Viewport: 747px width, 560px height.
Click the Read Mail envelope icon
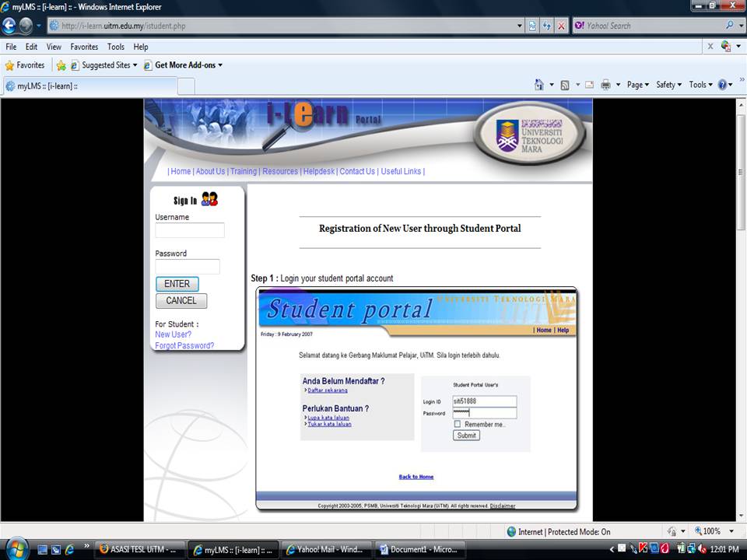(589, 85)
